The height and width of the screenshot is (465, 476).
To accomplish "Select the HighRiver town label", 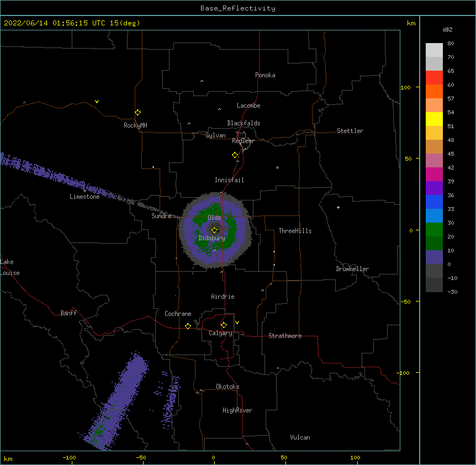I will pos(237,410).
